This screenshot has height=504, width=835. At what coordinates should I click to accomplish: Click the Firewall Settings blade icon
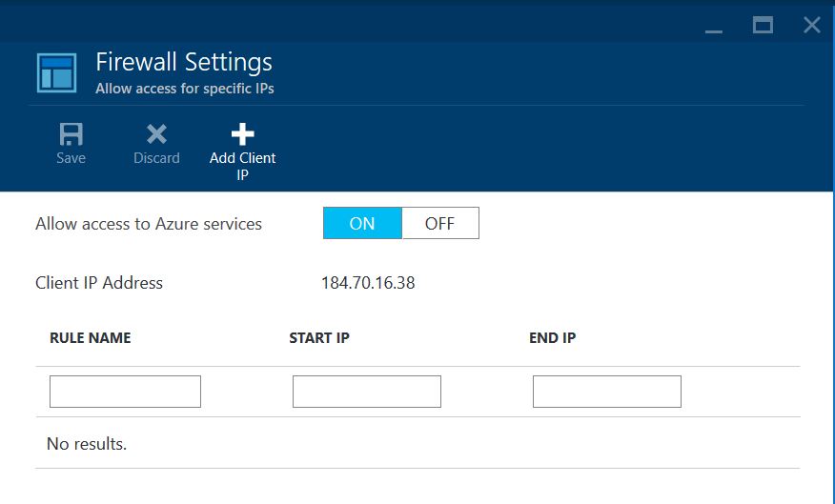point(56,73)
